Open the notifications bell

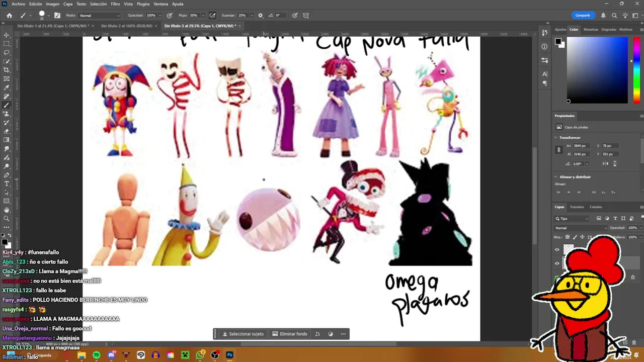pyautogui.click(x=603, y=16)
